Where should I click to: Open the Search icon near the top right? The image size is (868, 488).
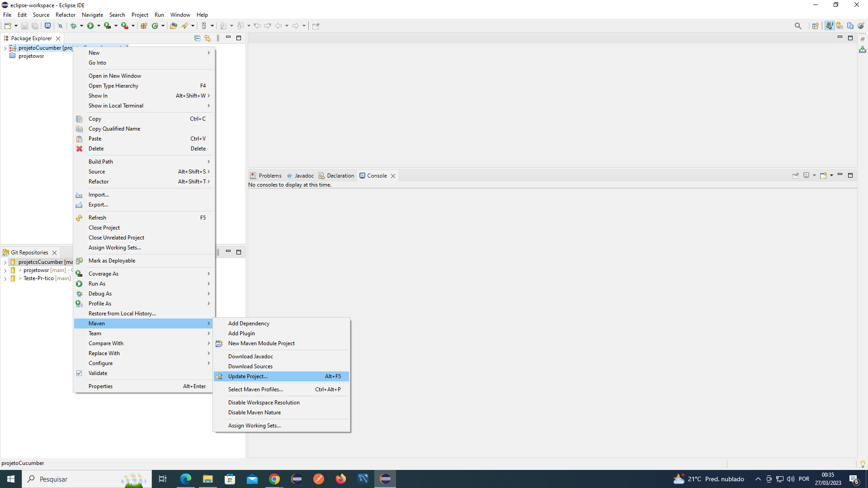[798, 26]
